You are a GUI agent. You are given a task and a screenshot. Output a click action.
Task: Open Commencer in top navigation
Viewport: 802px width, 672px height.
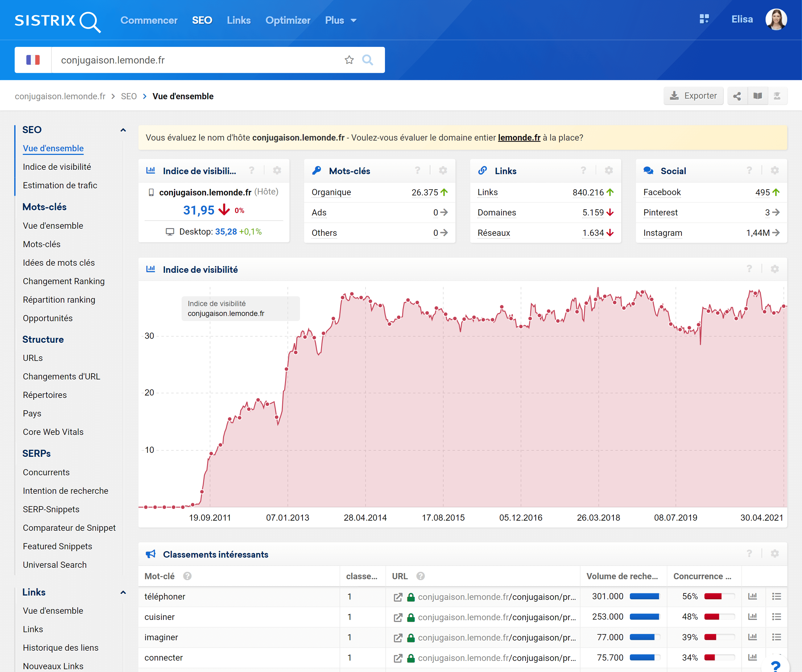[149, 20]
